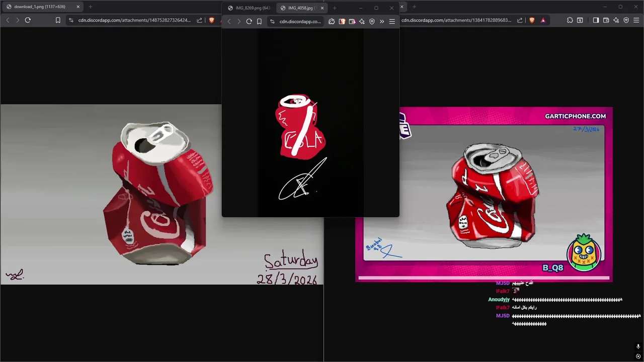The height and width of the screenshot is (362, 644).
Task: Open hamburger menu in middle browser window
Action: [392, 22]
